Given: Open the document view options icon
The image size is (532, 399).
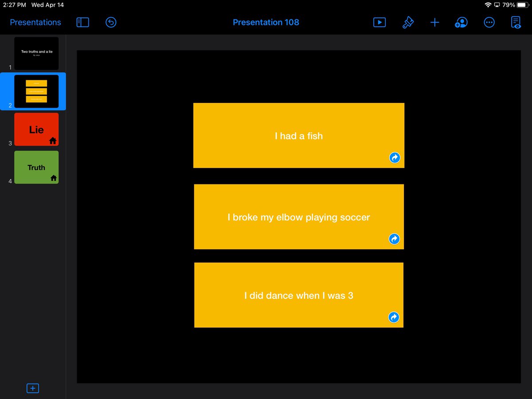Looking at the screenshot, I should pyautogui.click(x=516, y=22).
